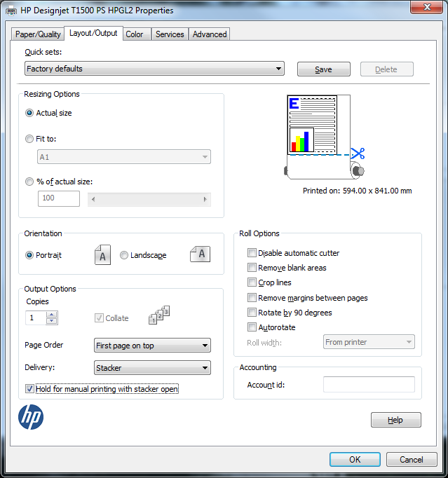Image resolution: width=448 pixels, height=478 pixels.
Task: Select the Layout/Output tab
Action: [93, 33]
